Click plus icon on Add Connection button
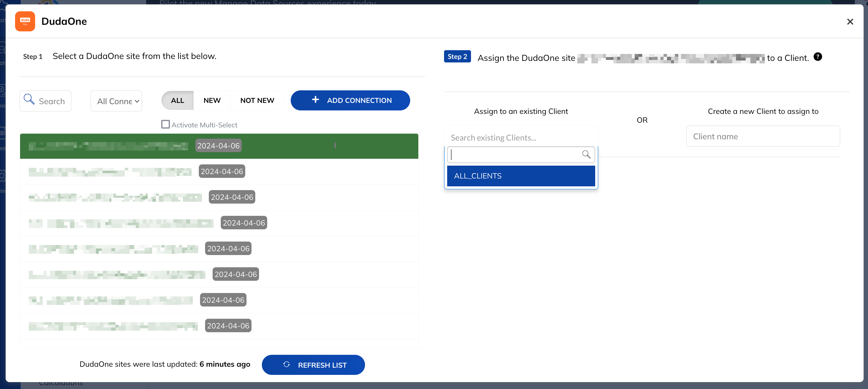Image resolution: width=868 pixels, height=389 pixels. coord(315,100)
